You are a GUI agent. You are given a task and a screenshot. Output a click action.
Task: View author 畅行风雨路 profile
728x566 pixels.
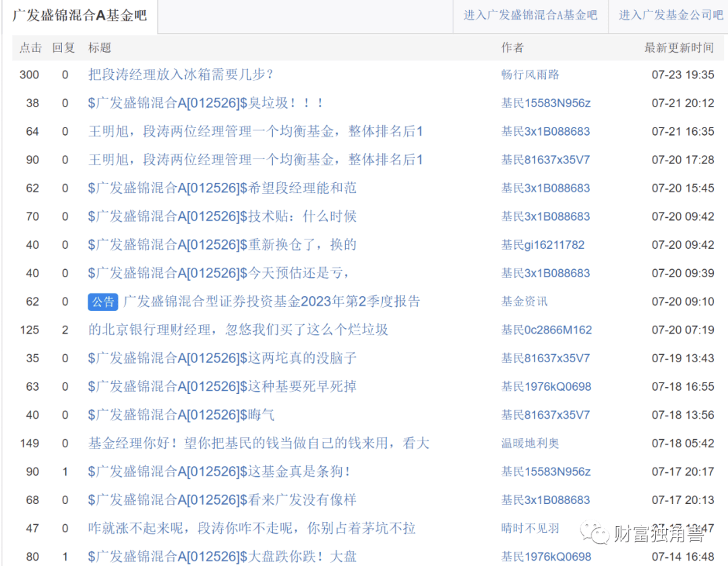530,75
